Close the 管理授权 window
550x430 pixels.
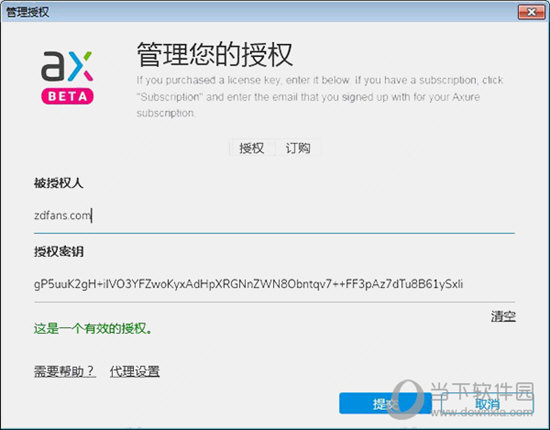click(531, 13)
